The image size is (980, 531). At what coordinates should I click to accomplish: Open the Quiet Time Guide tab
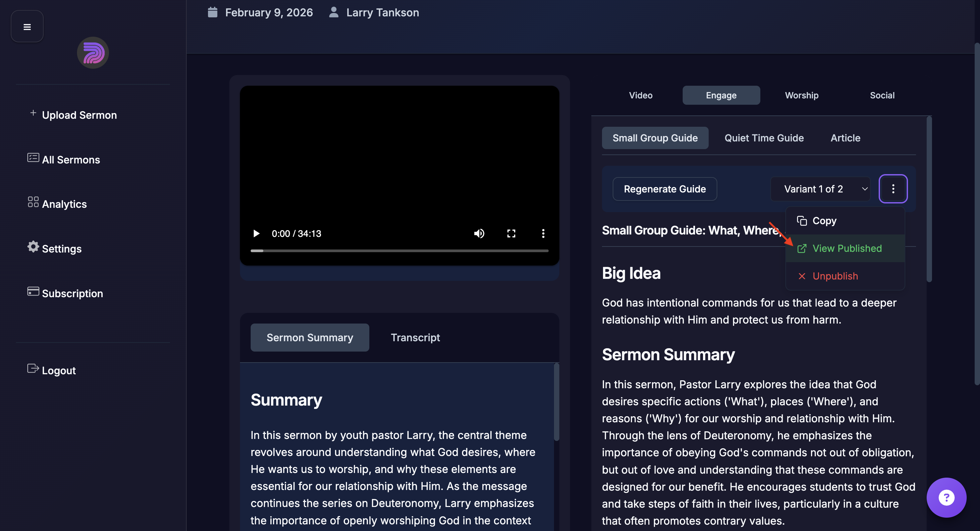pos(764,138)
